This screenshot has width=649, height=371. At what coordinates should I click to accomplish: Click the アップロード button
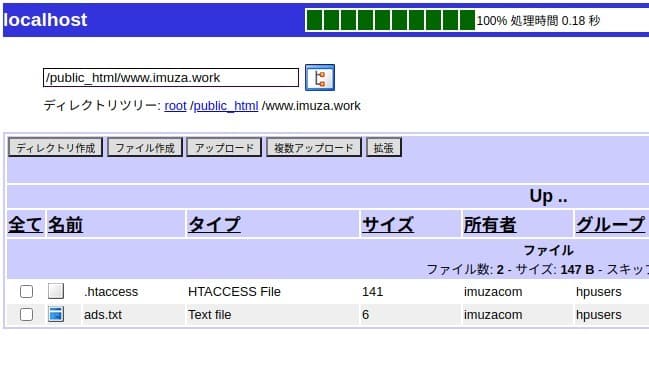click(x=224, y=147)
